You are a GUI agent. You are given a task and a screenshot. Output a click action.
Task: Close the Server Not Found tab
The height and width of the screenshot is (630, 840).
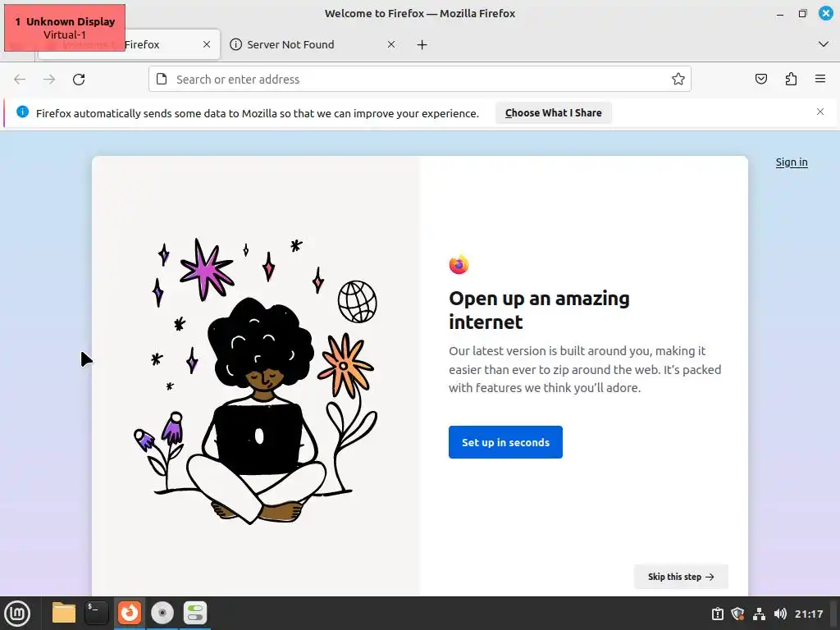(x=391, y=44)
